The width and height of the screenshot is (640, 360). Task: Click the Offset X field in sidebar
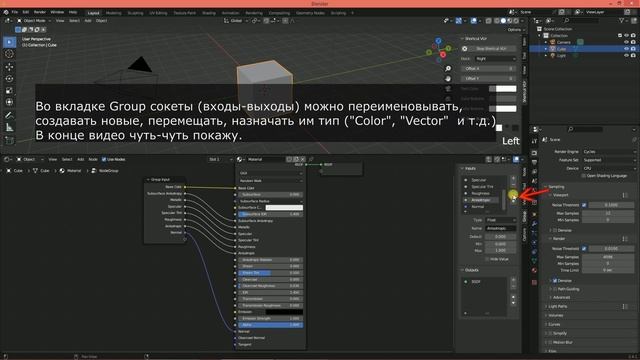click(x=489, y=69)
